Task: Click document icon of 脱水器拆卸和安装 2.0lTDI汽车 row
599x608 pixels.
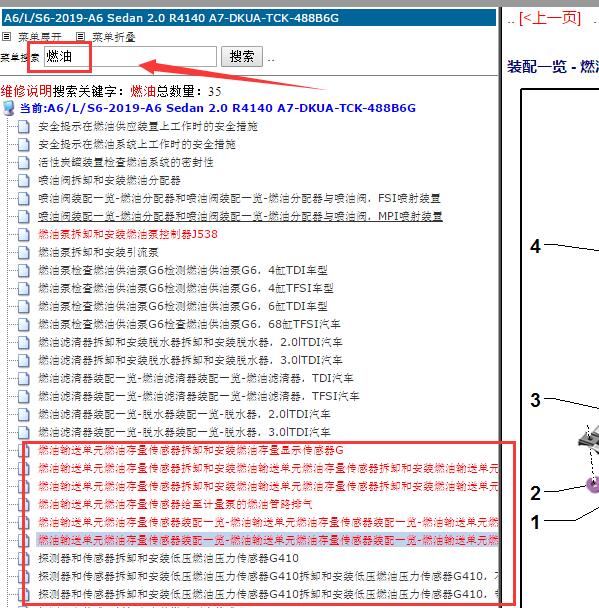Action: click(24, 342)
